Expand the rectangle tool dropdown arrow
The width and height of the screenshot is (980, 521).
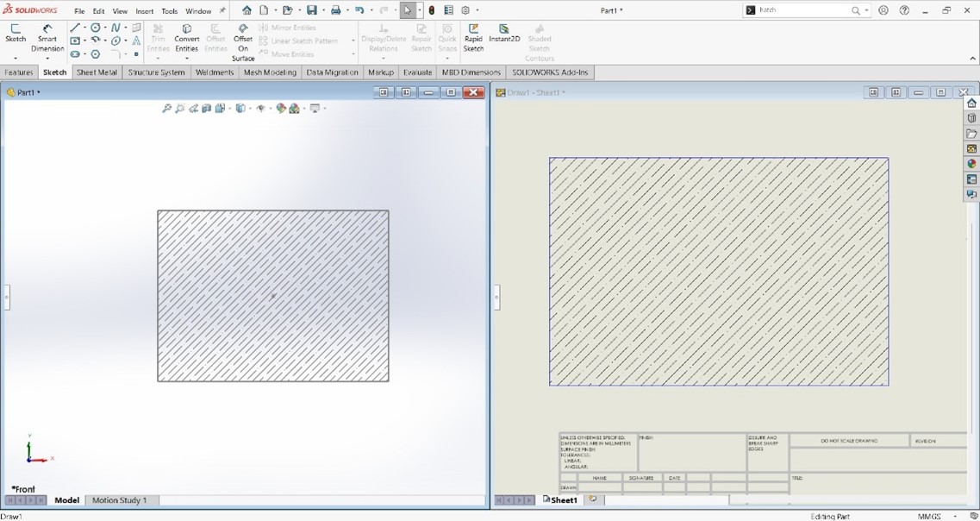pos(85,39)
